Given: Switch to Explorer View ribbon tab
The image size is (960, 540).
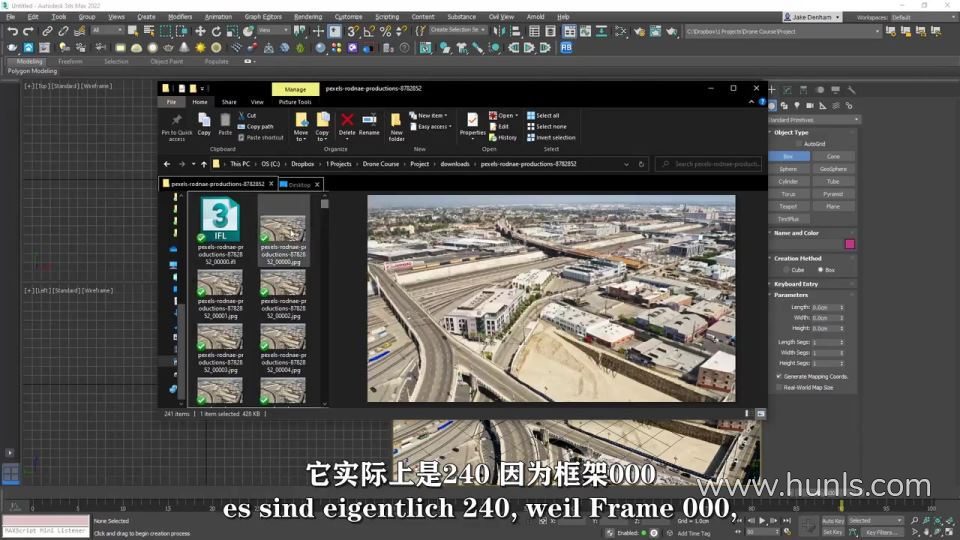Looking at the screenshot, I should (257, 102).
